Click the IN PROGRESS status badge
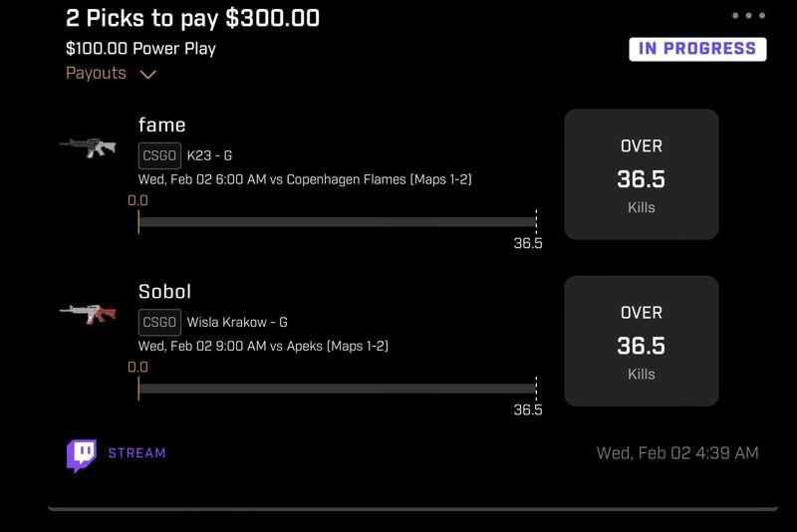This screenshot has height=532, width=797. pyautogui.click(x=697, y=49)
